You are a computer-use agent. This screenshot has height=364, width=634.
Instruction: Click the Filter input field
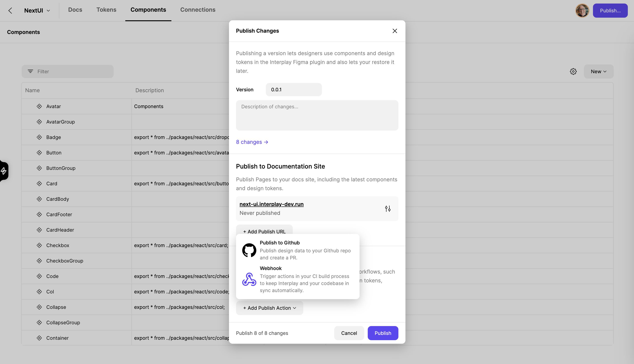68,71
